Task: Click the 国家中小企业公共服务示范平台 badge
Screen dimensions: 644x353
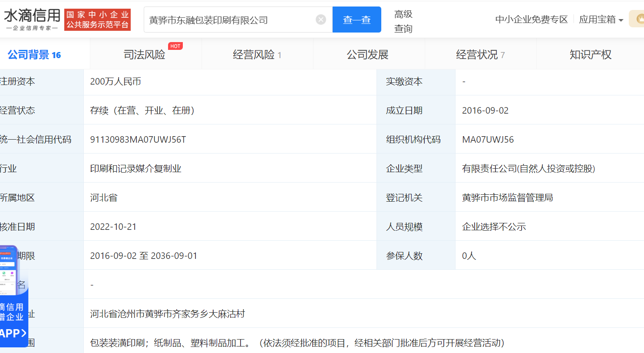Action: [x=97, y=20]
